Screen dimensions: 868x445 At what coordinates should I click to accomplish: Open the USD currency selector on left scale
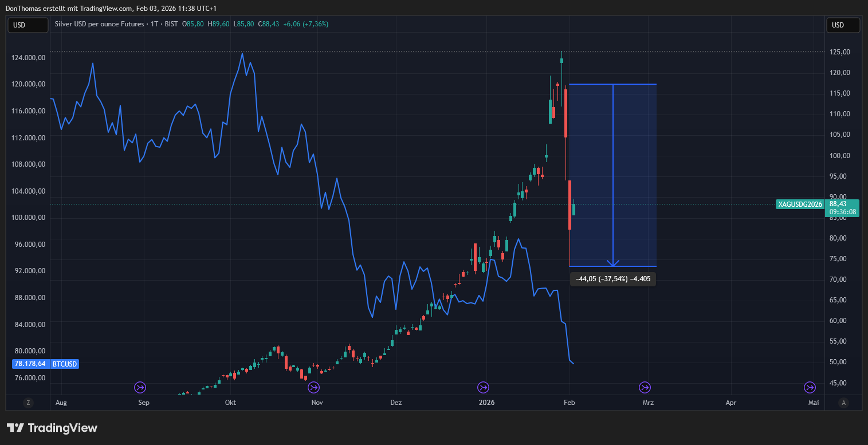[x=28, y=25]
